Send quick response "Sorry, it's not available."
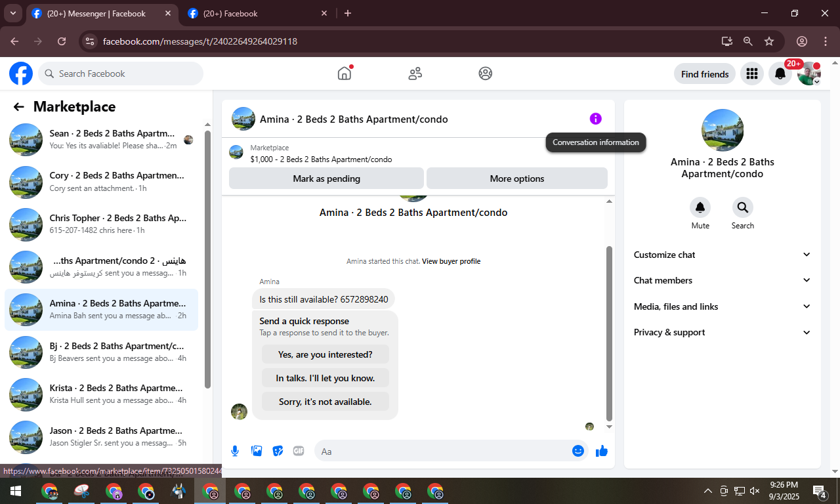The width and height of the screenshot is (840, 504). [325, 402]
